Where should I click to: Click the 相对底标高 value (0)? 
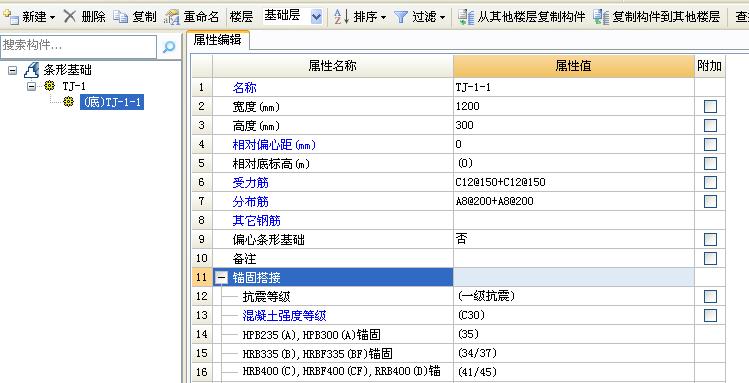[465, 163]
